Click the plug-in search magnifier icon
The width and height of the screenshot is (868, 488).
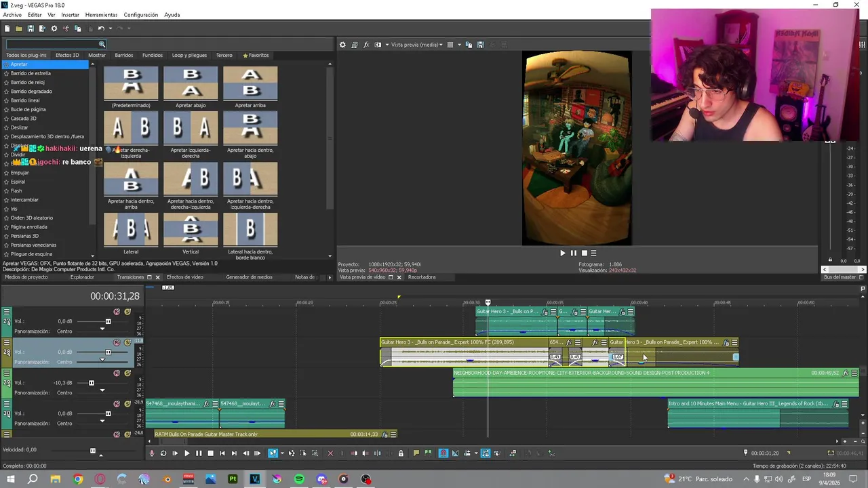tap(102, 45)
